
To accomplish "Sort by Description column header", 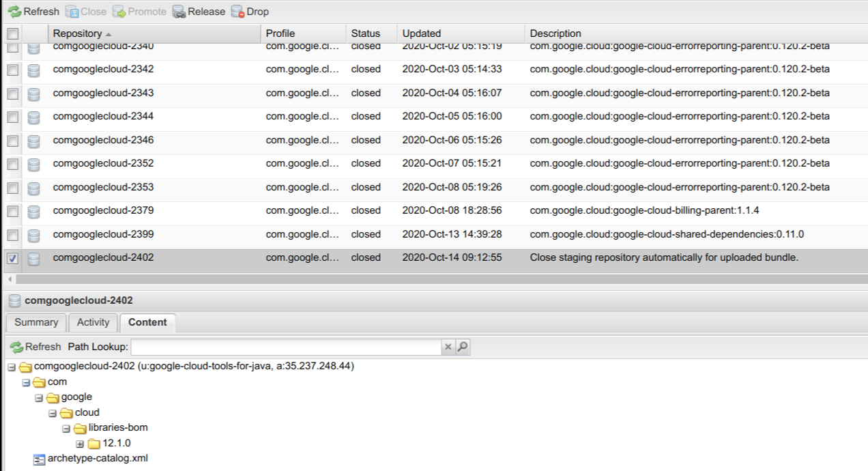I will [696, 33].
